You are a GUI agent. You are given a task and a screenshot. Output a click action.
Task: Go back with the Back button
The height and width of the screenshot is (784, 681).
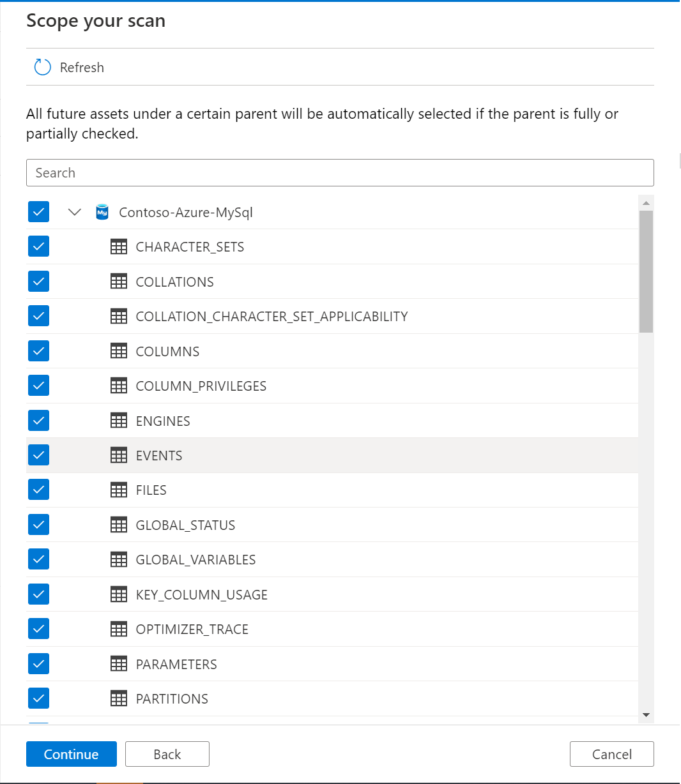click(167, 754)
